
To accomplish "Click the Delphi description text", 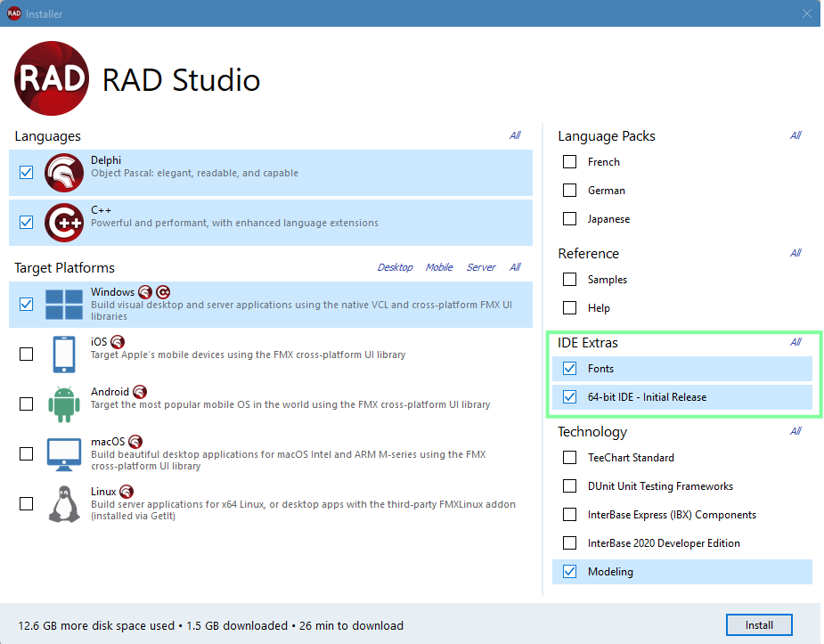I will coord(194,174).
